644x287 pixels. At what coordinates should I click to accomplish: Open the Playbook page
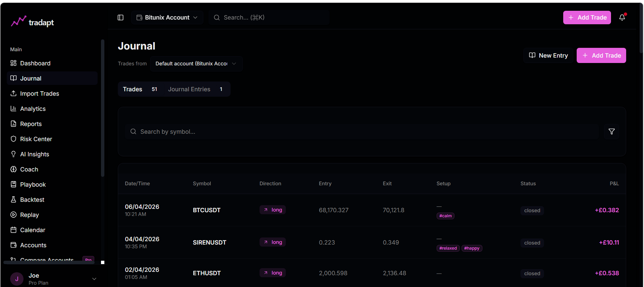(x=52, y=184)
